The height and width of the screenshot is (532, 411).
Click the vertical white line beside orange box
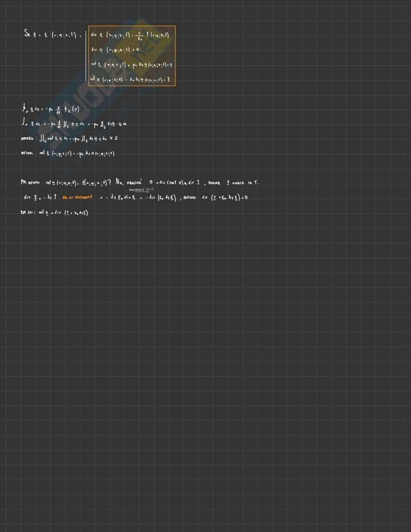[x=86, y=55]
